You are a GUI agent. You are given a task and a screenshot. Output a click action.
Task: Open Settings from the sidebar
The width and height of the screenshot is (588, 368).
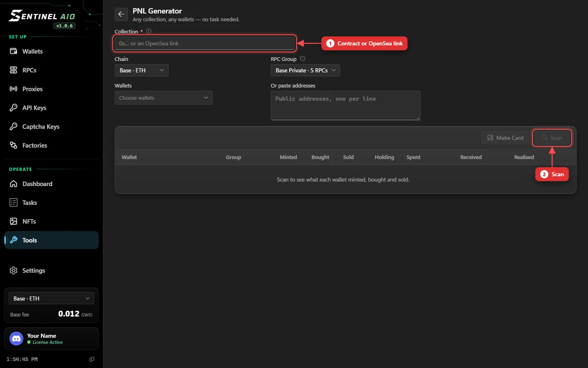[51, 270]
